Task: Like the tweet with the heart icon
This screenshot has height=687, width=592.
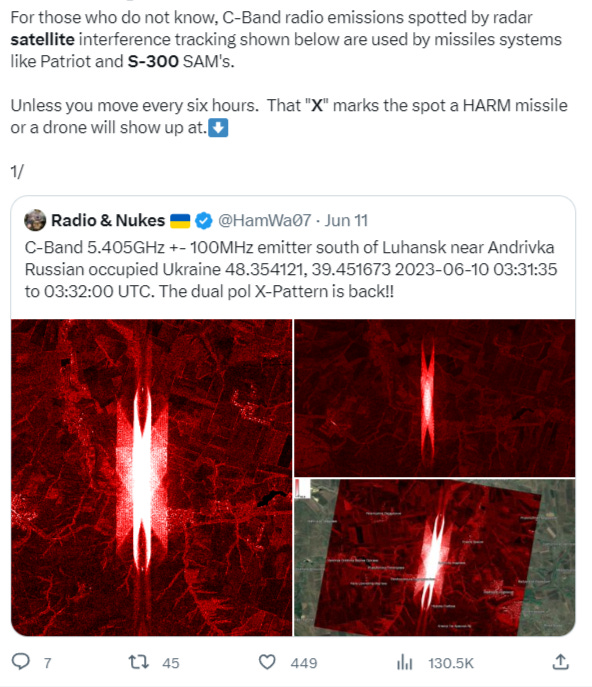Action: coord(267,662)
